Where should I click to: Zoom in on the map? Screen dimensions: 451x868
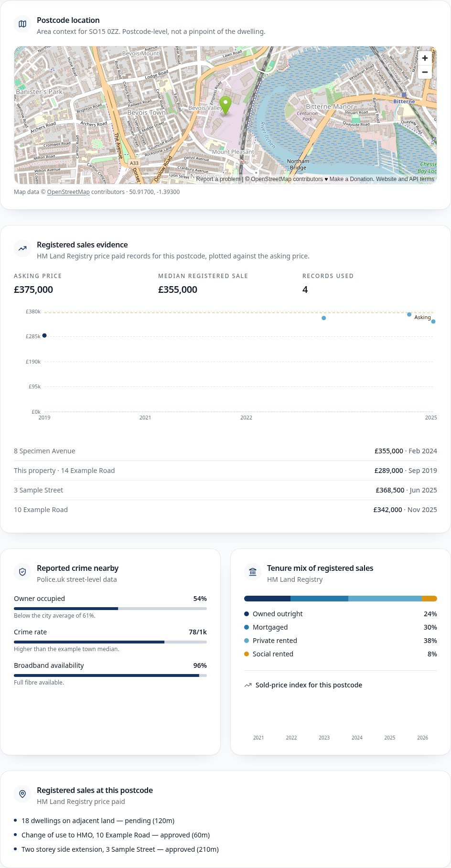425,58
